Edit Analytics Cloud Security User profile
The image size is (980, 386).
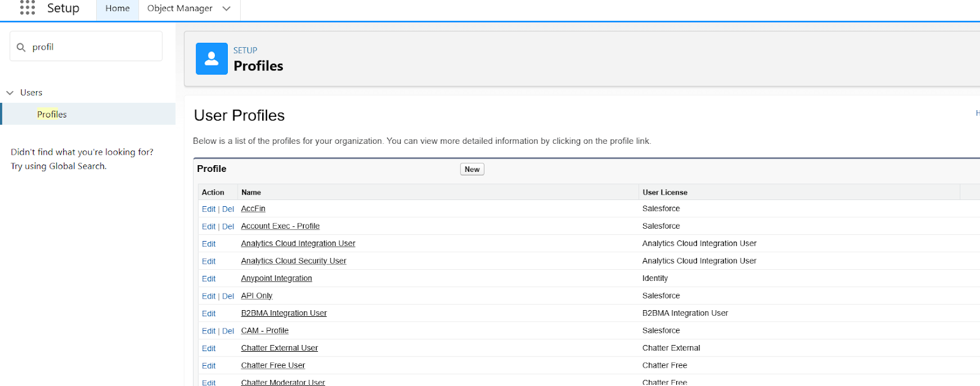(209, 261)
